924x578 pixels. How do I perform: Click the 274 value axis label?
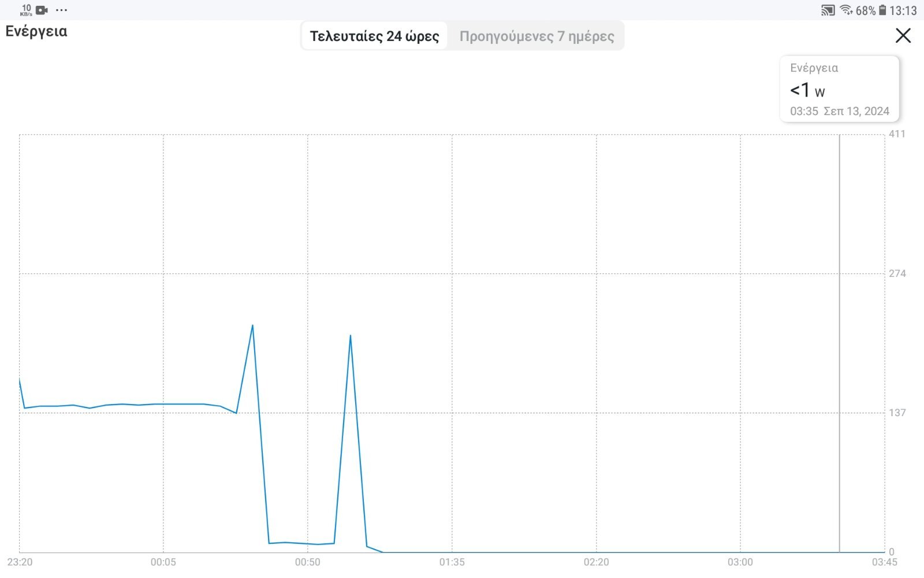pos(897,273)
